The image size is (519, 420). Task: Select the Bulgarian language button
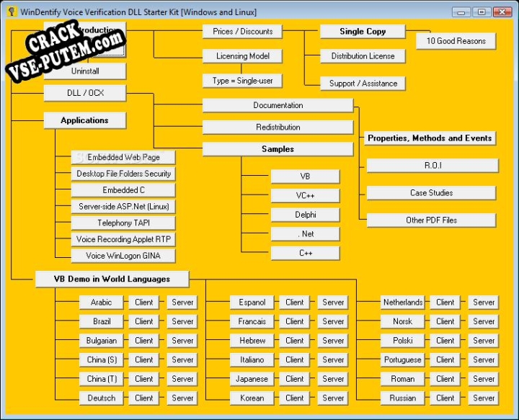[102, 341]
